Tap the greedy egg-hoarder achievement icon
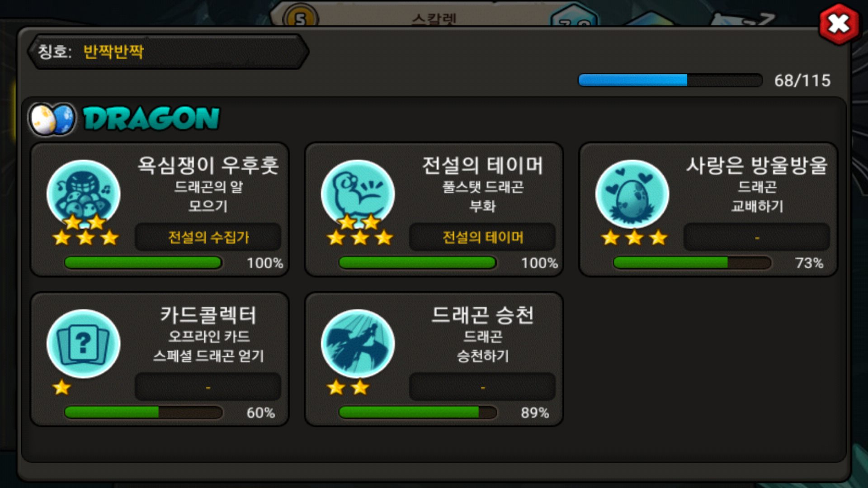Viewport: 868px width, 488px height. (84, 194)
